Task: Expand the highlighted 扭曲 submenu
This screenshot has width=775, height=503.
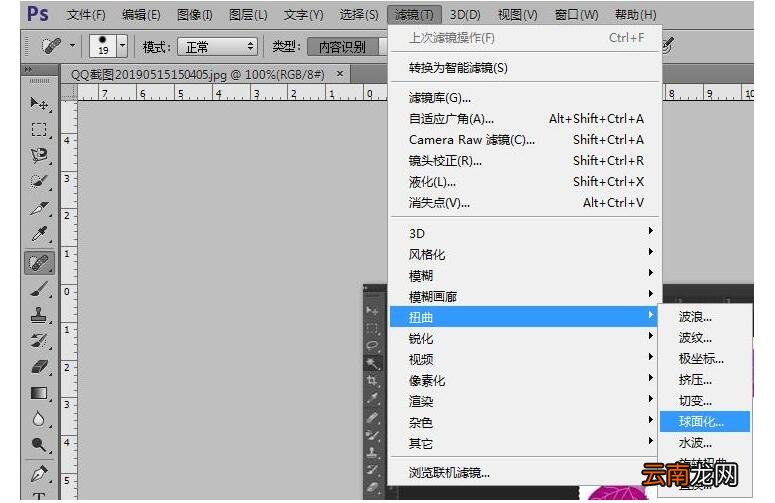Action: (x=524, y=317)
